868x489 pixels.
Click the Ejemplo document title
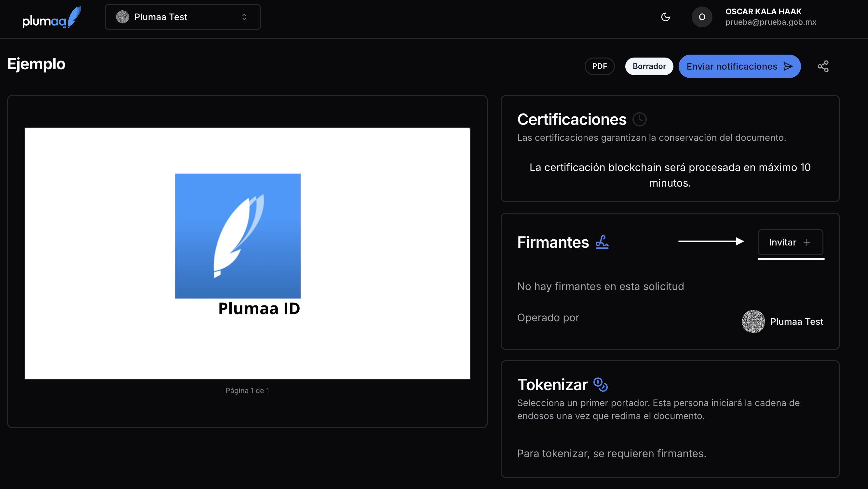click(36, 64)
